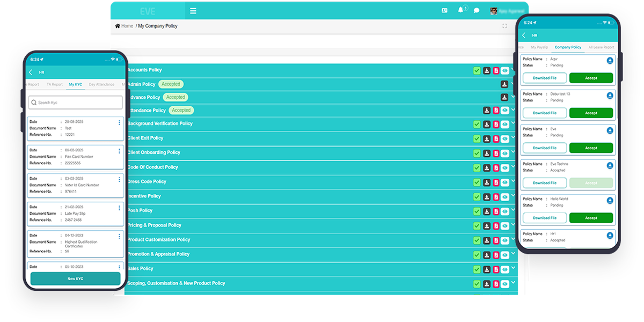Accept the Hello World policy
This screenshot has width=644, height=322.
(591, 218)
